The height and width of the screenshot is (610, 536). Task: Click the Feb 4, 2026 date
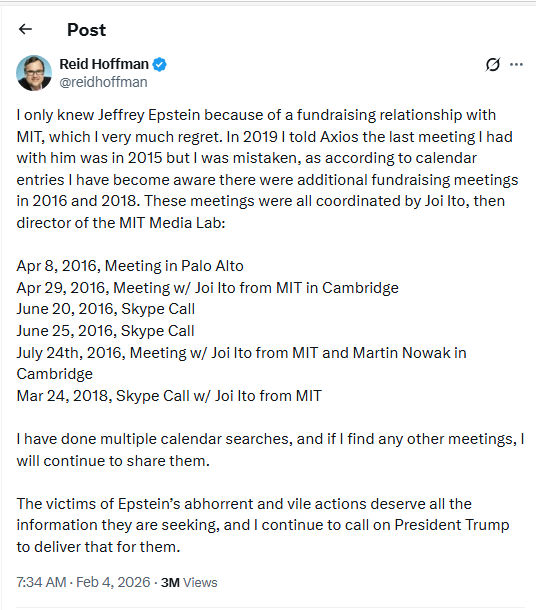(113, 582)
